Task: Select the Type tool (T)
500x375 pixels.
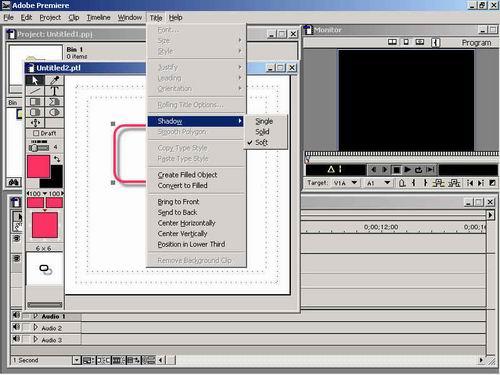Action: (x=54, y=91)
